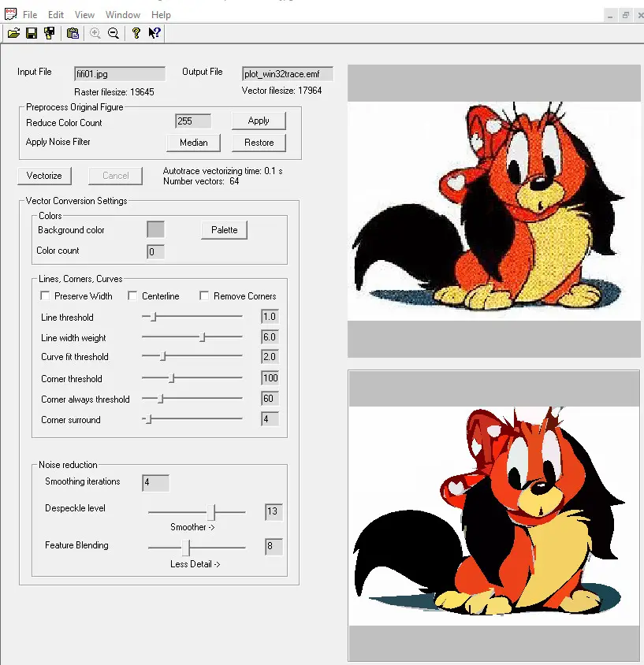Enable the Preserve Width checkbox

point(45,295)
